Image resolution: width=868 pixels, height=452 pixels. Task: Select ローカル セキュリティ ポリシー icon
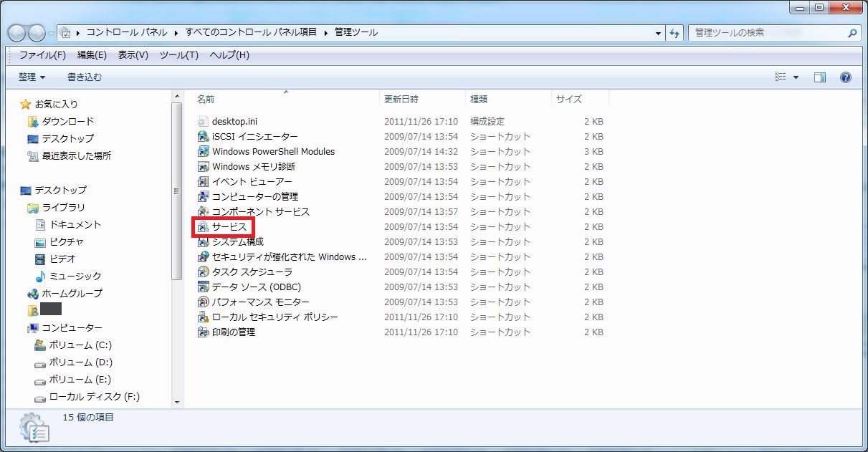pyautogui.click(x=203, y=317)
